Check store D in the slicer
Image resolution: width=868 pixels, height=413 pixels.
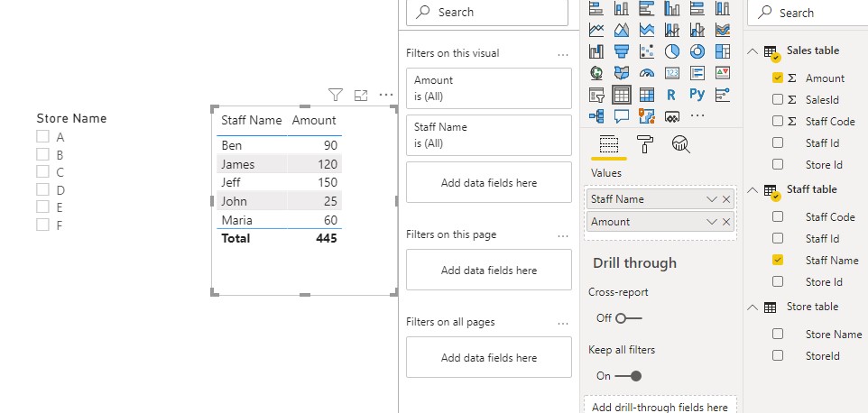(42, 189)
